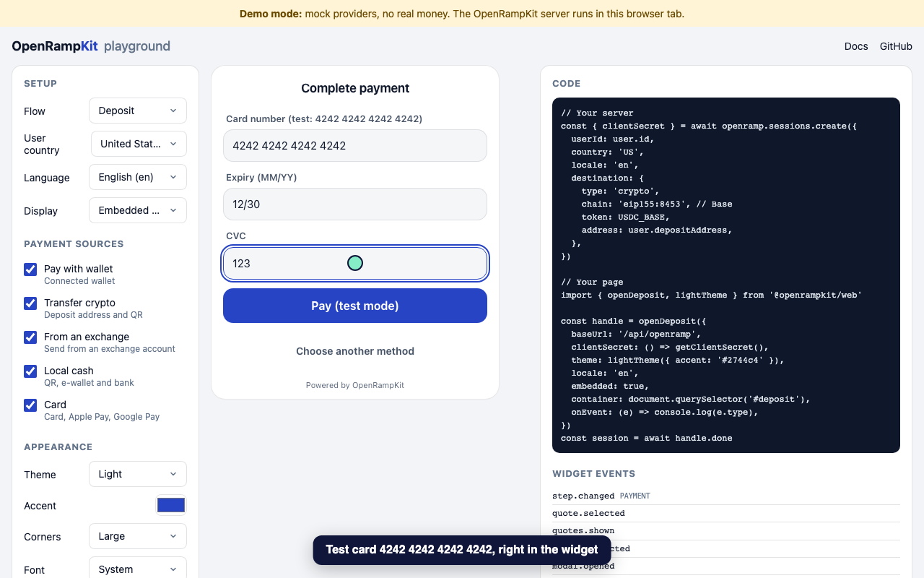Click the Test card tooltip caption
Viewport: 924px width, 578px height.
point(462,550)
